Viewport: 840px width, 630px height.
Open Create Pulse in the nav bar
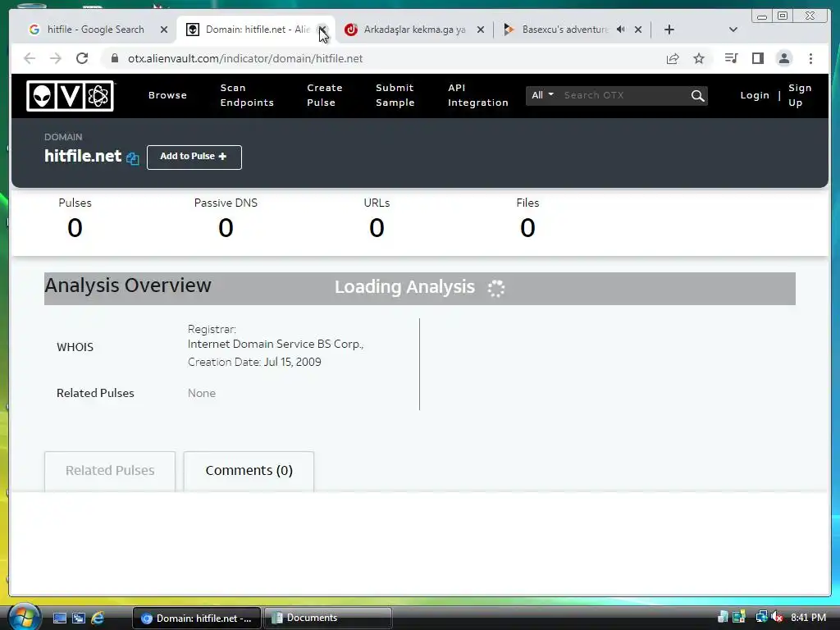325,95
